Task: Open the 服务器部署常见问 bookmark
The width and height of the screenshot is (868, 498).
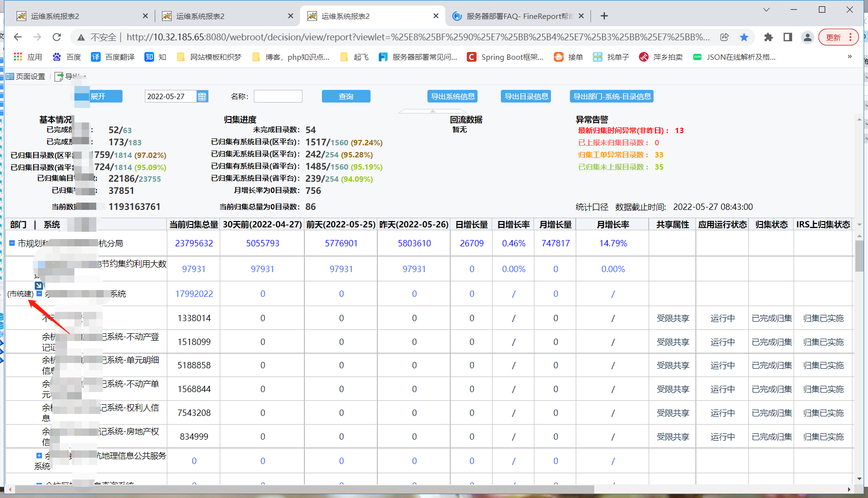Action: click(418, 57)
